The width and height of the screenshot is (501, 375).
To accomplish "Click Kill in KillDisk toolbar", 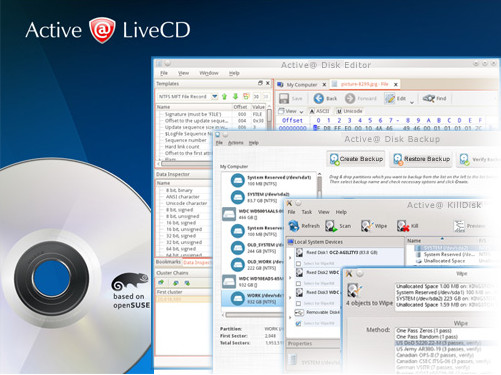I will pos(407,226).
